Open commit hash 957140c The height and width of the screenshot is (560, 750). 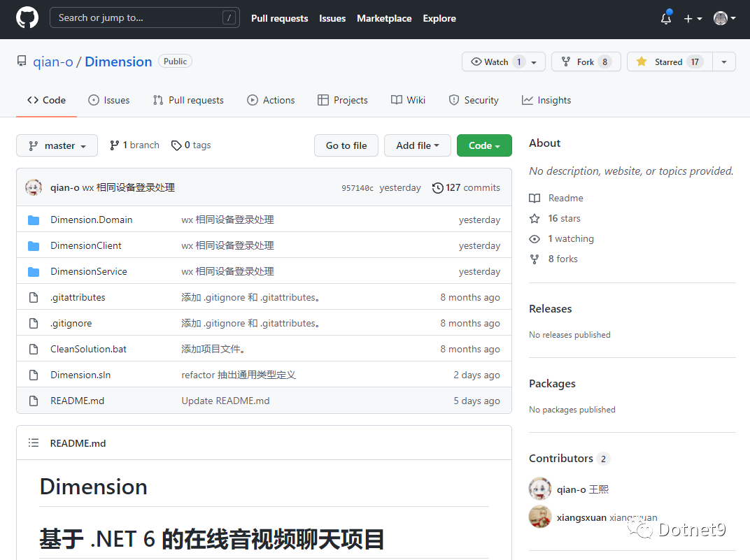click(358, 188)
